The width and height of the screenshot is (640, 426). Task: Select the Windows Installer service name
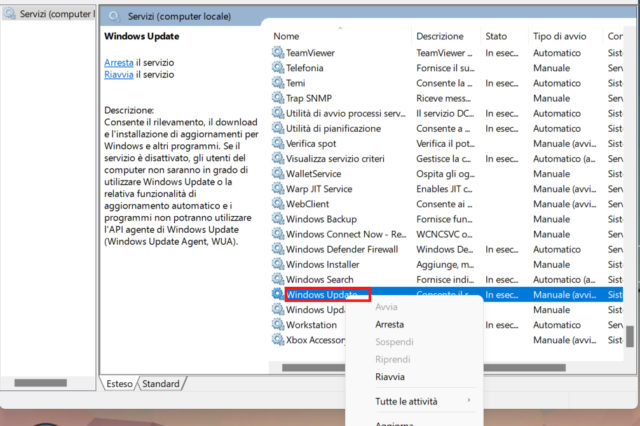(322, 264)
